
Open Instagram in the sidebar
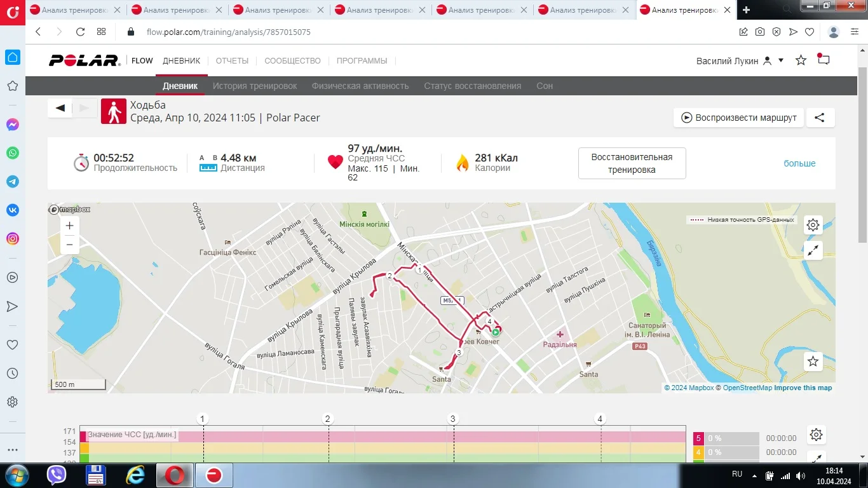click(12, 239)
